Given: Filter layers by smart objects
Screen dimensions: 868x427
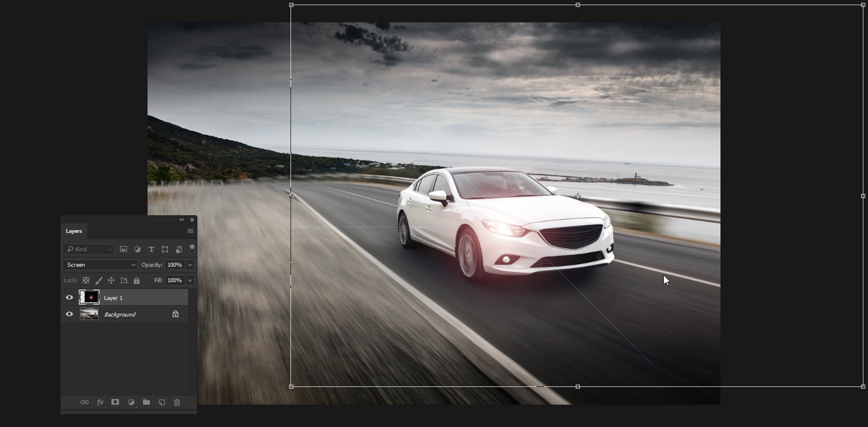Looking at the screenshot, I should click(179, 249).
